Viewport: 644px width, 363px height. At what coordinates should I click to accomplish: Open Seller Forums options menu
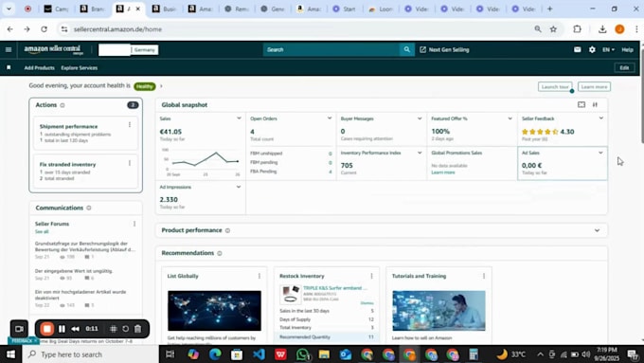[134, 224]
